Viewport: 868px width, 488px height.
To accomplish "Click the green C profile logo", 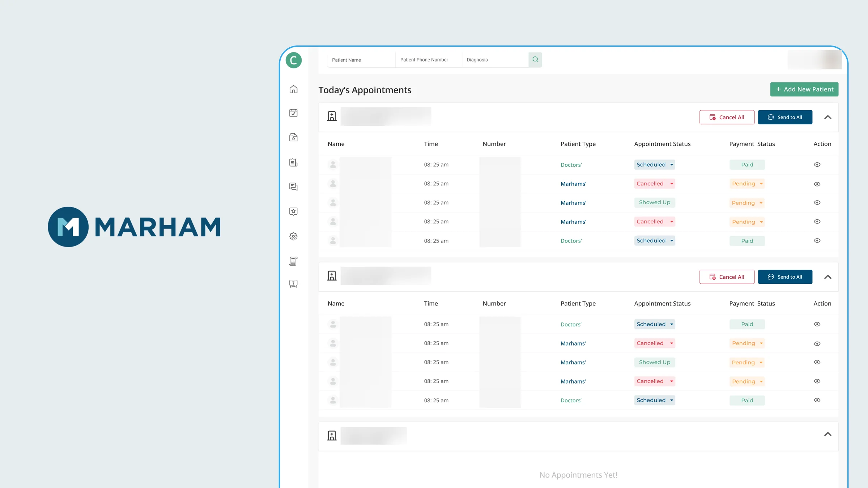I will 294,60.
